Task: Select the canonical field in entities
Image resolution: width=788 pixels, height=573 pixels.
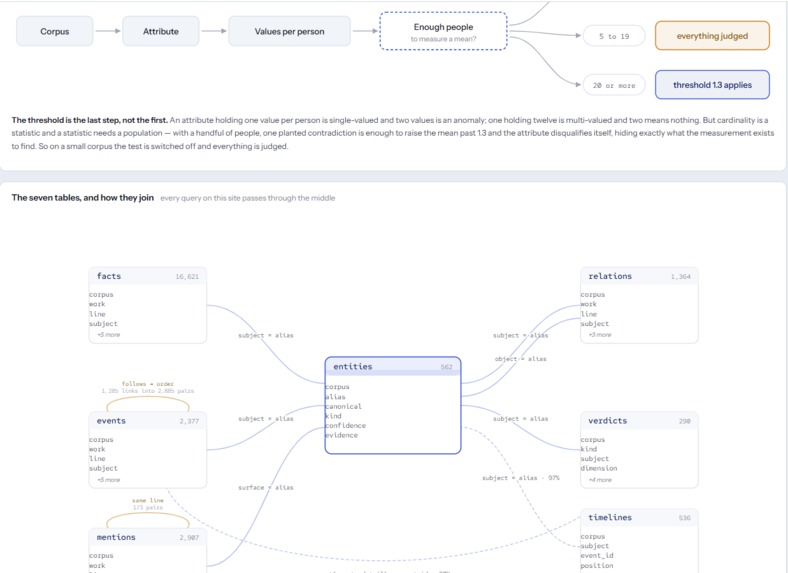Action: [343, 406]
